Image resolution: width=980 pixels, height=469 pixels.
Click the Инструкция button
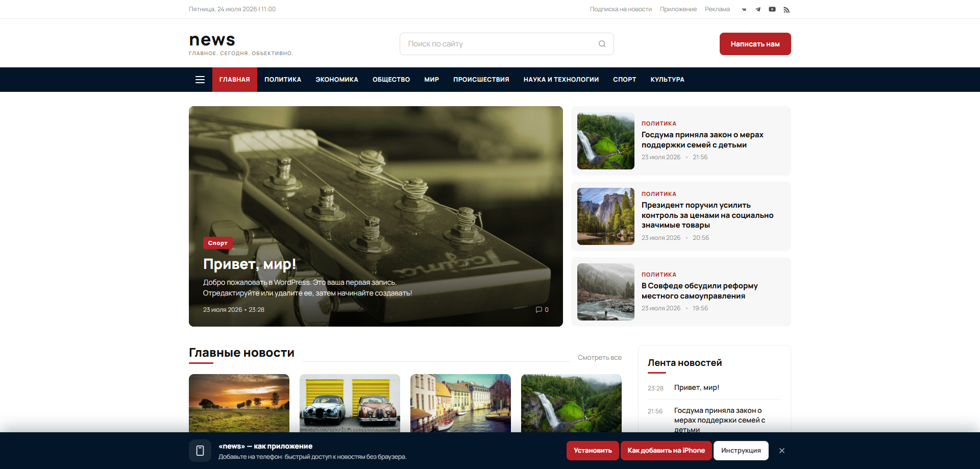pyautogui.click(x=741, y=451)
